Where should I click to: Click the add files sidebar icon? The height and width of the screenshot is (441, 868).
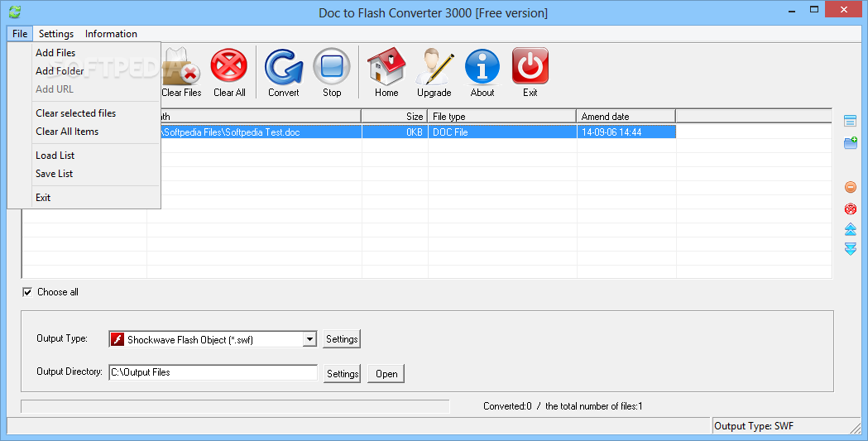pos(851,121)
